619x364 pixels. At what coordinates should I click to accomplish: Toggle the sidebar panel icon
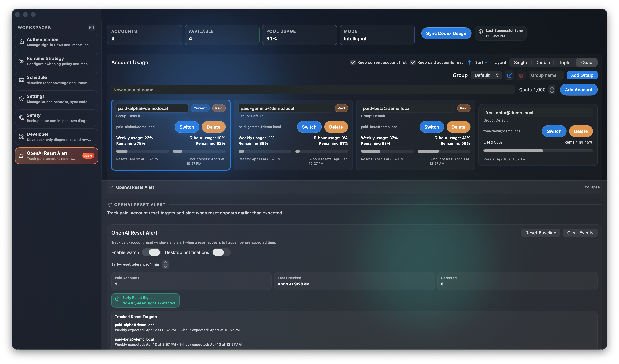(92, 28)
